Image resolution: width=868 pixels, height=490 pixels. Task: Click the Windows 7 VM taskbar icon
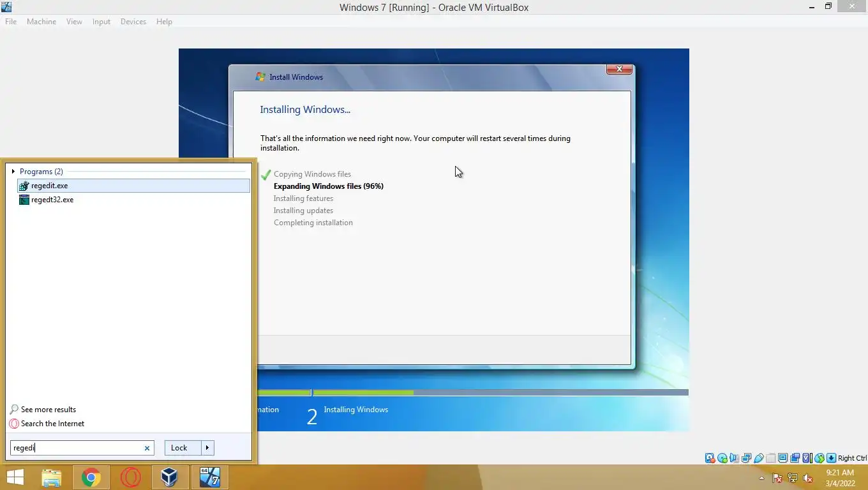pyautogui.click(x=209, y=477)
